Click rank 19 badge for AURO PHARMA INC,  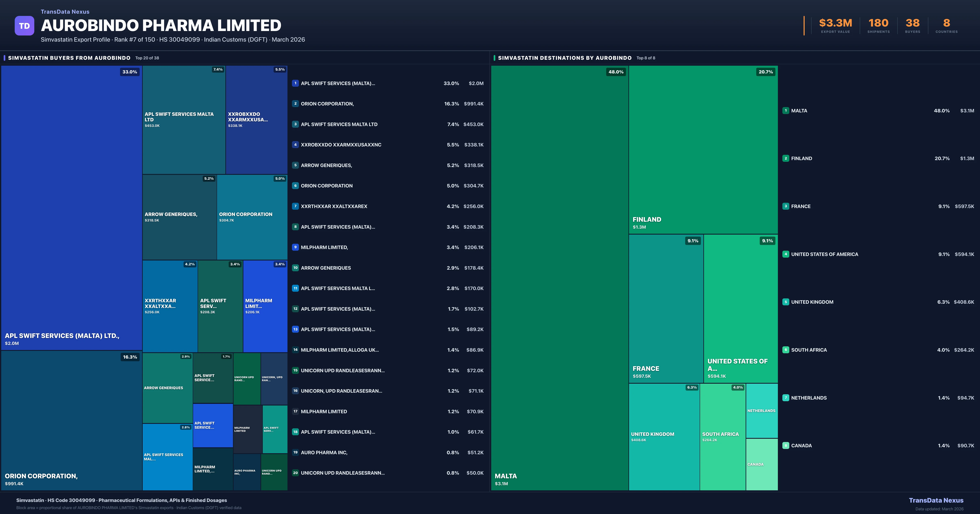coord(295,452)
